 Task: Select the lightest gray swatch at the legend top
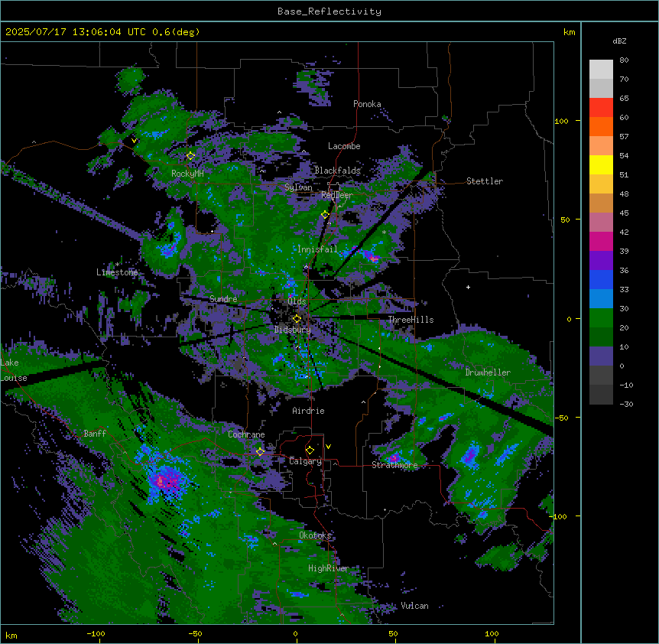601,69
